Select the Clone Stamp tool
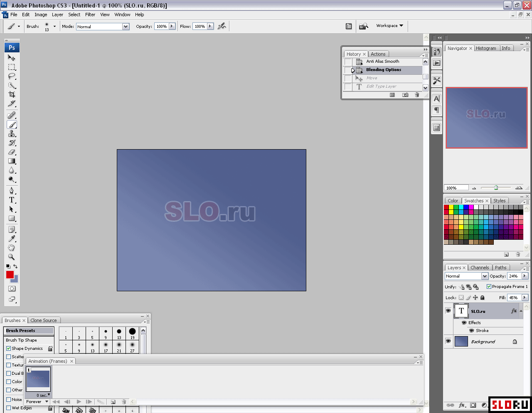Viewport: 532px width, 413px height. (x=12, y=133)
